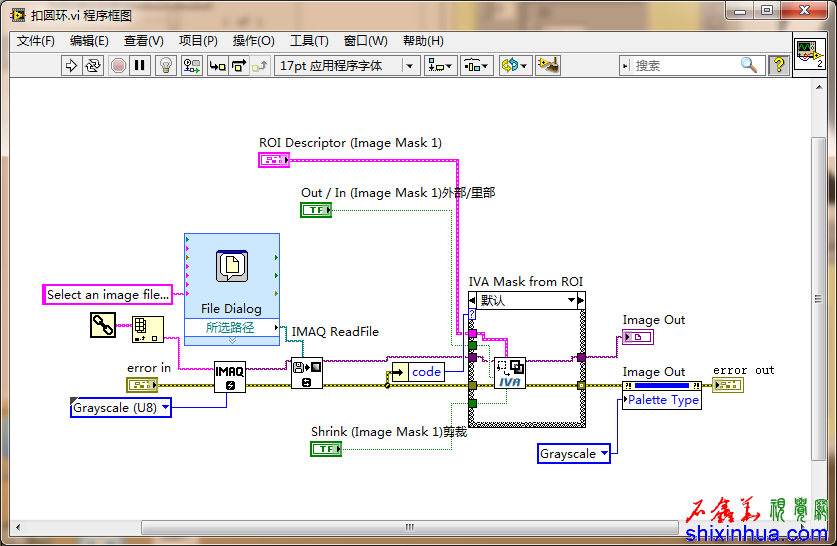
Task: Click the Clean Up Diagram icon
Action: (547, 65)
